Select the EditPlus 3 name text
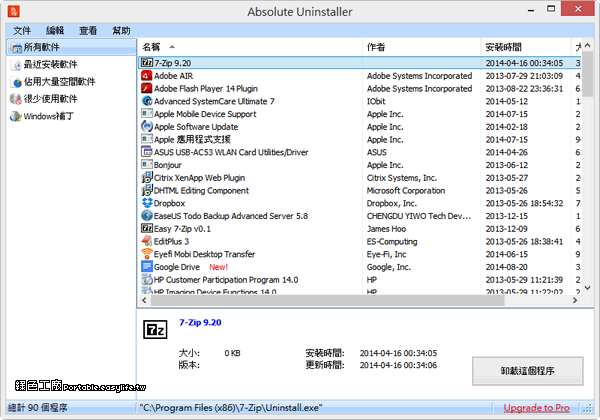The height and width of the screenshot is (420, 600). pos(171,241)
